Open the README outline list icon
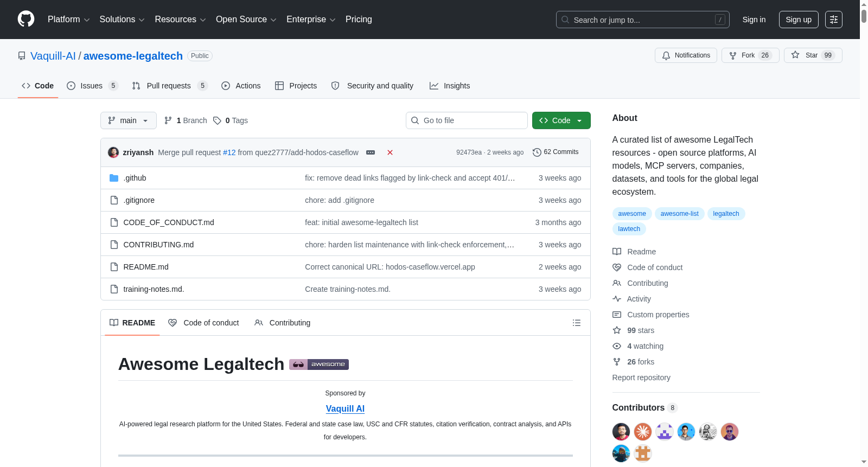 [577, 323]
